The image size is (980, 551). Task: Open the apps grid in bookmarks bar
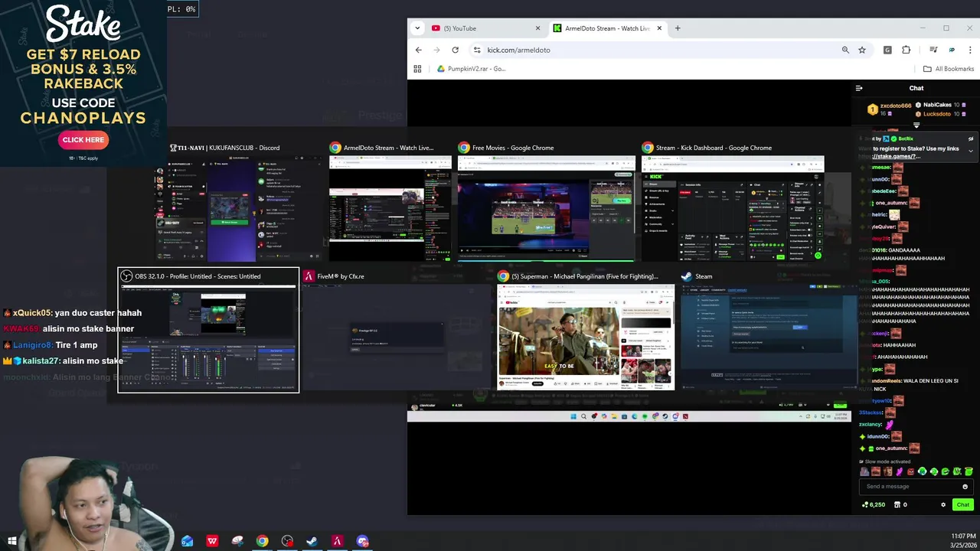(417, 69)
